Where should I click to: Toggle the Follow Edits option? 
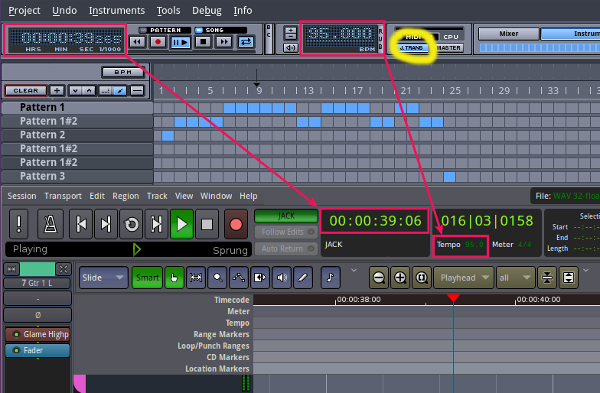click(285, 232)
